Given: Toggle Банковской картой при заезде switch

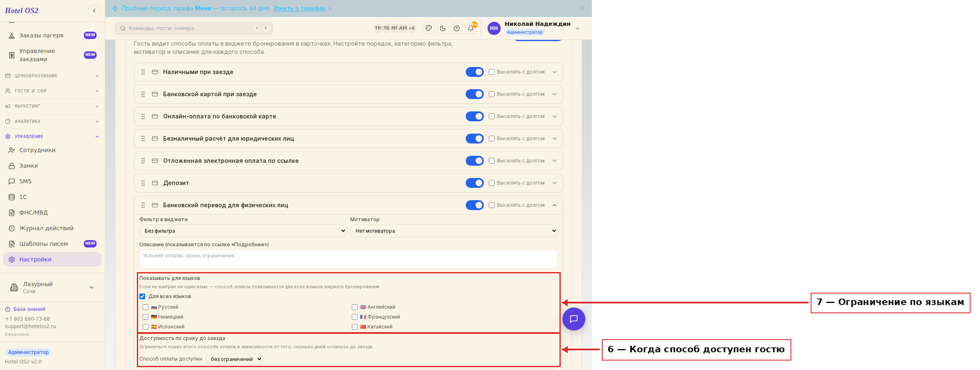Looking at the screenshot, I should pos(474,94).
